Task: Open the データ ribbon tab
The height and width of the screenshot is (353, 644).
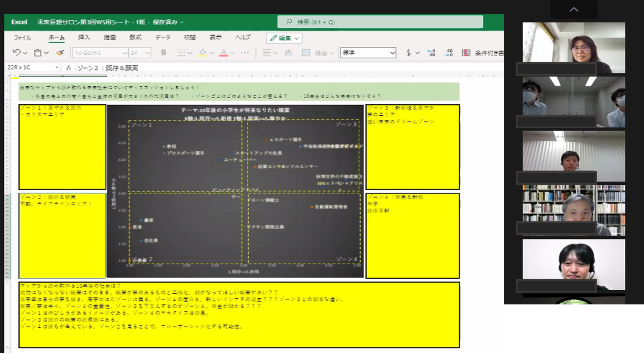Action: pyautogui.click(x=162, y=37)
